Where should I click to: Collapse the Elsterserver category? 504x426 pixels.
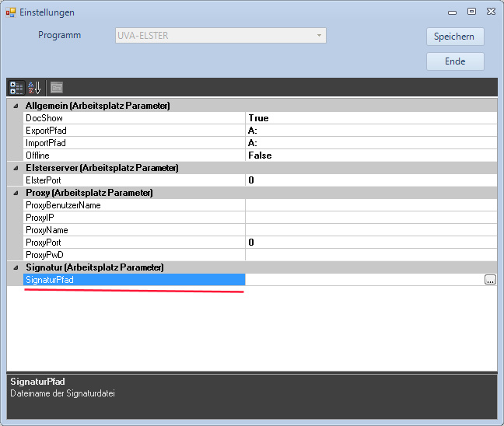(16, 168)
